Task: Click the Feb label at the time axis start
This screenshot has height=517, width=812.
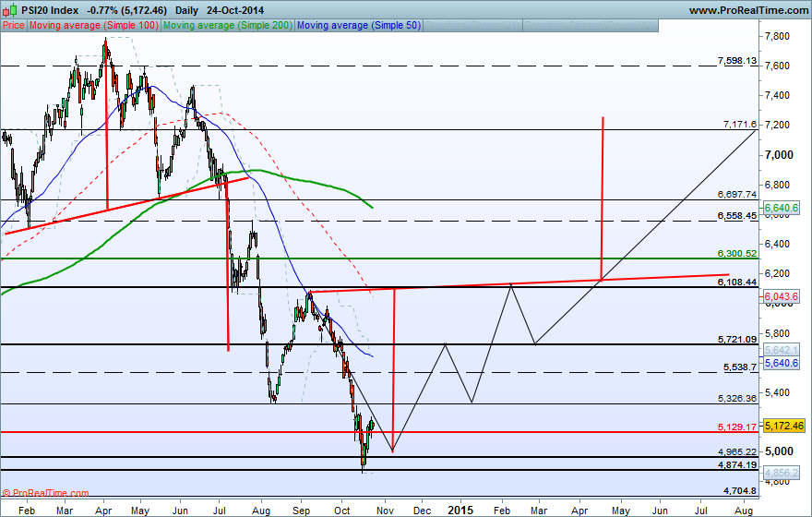Action: 27,511
